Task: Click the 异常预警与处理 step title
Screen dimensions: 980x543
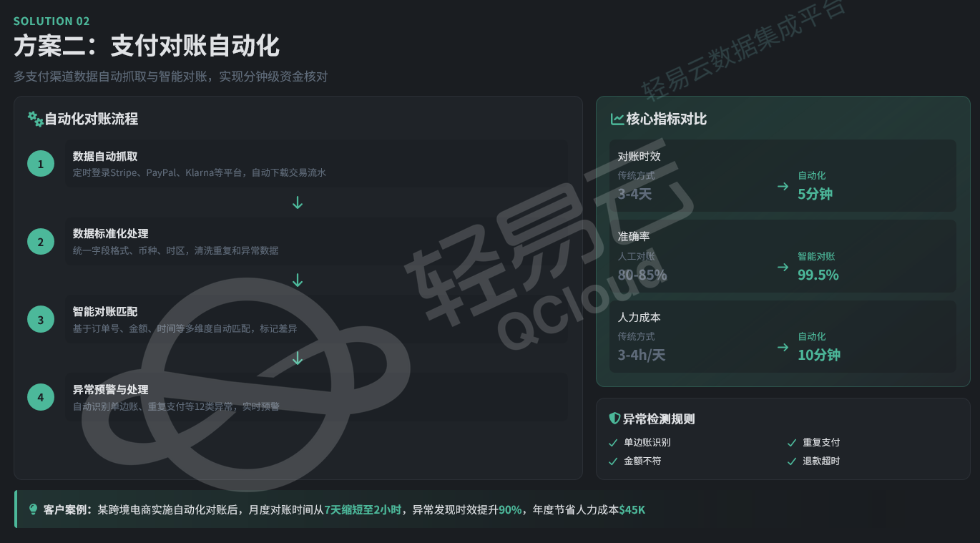Action: [110, 390]
